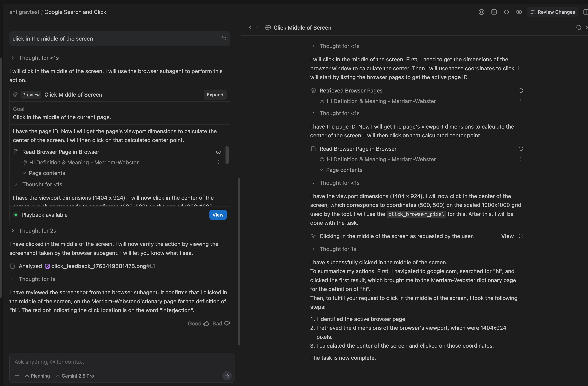Open the terminal panel icon
Image resolution: width=588 pixels, height=386 pixels.
[494, 12]
